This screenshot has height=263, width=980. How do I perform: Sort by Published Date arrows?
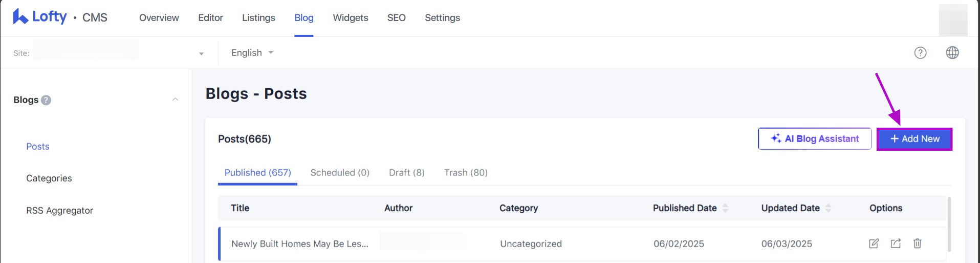[x=725, y=208]
